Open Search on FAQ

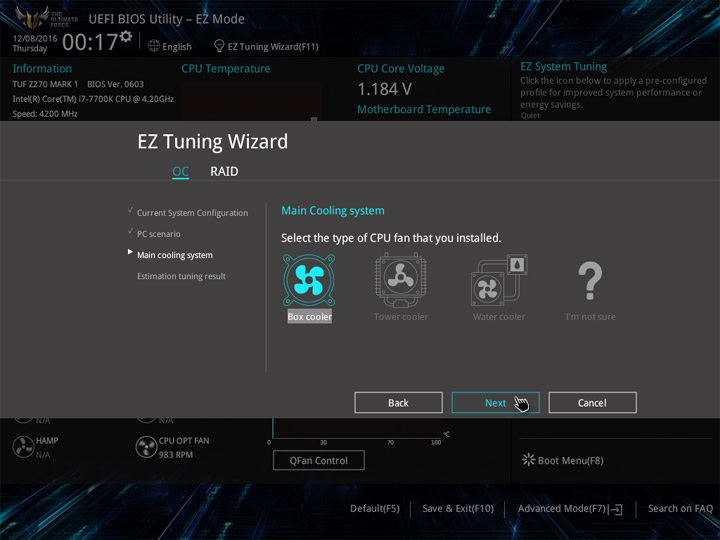pyautogui.click(x=680, y=509)
